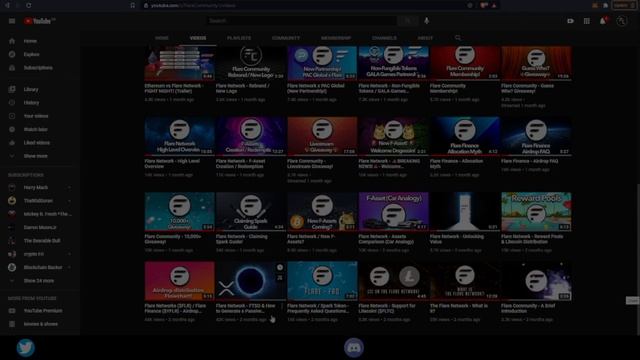Open Liked videos in sidebar

[29, 143]
